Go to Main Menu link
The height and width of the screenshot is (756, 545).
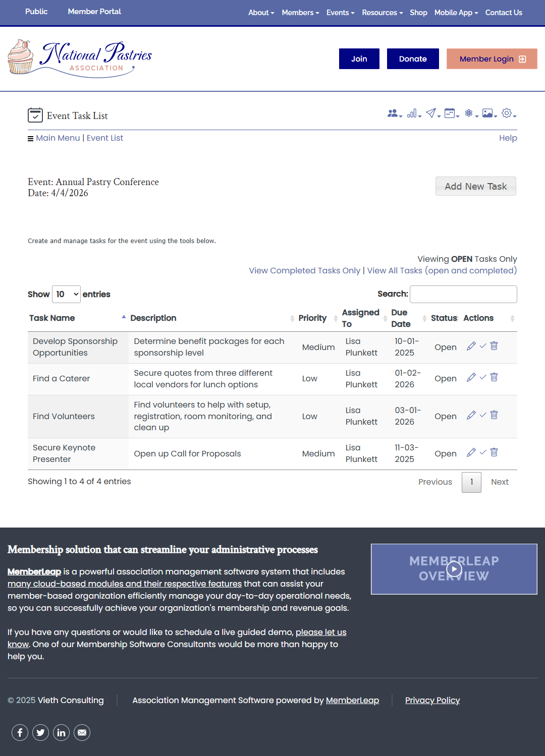(58, 138)
